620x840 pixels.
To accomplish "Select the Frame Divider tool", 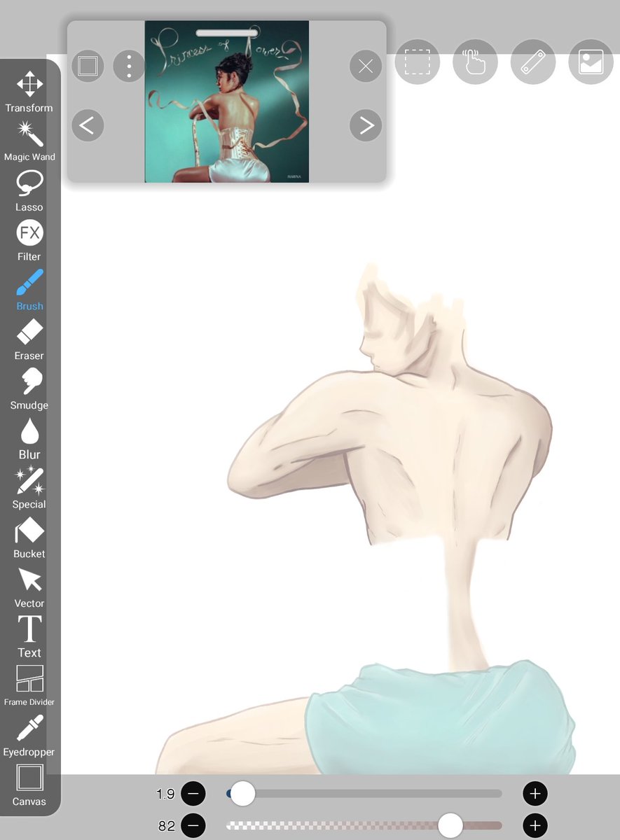I will pyautogui.click(x=29, y=678).
